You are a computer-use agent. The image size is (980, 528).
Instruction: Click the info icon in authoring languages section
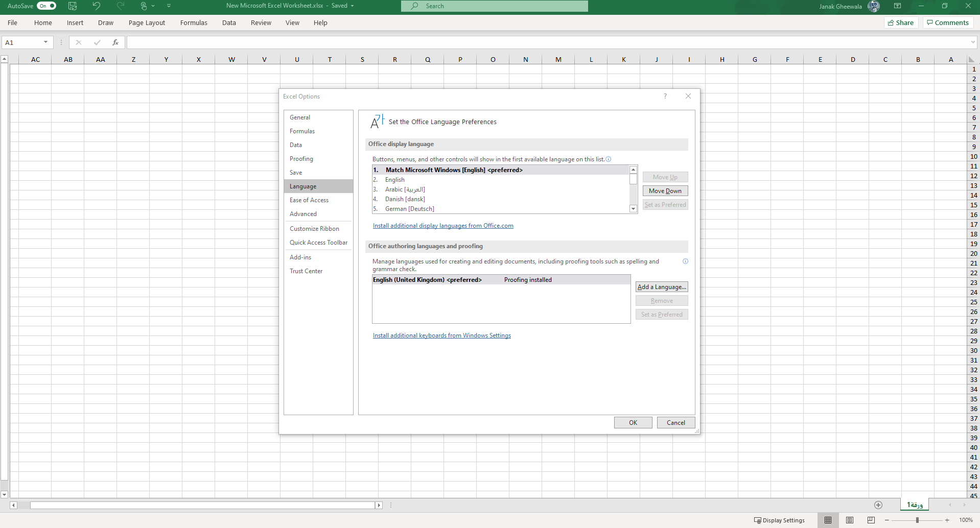(x=685, y=261)
